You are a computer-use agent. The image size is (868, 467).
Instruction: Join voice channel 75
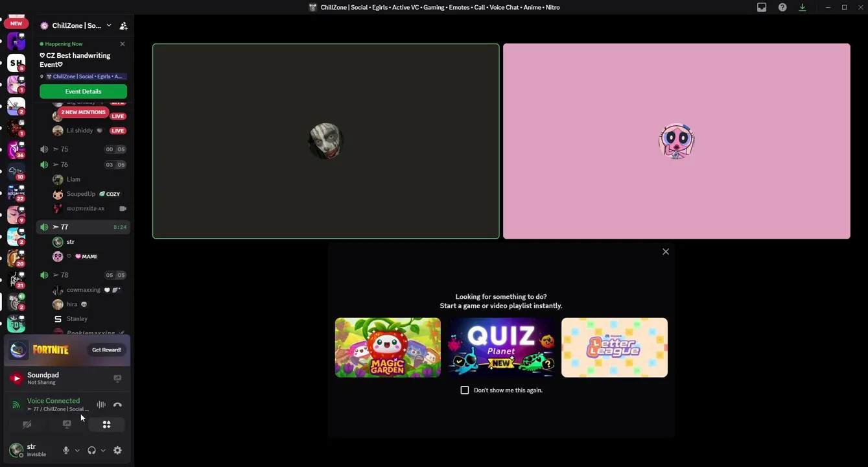(x=83, y=149)
